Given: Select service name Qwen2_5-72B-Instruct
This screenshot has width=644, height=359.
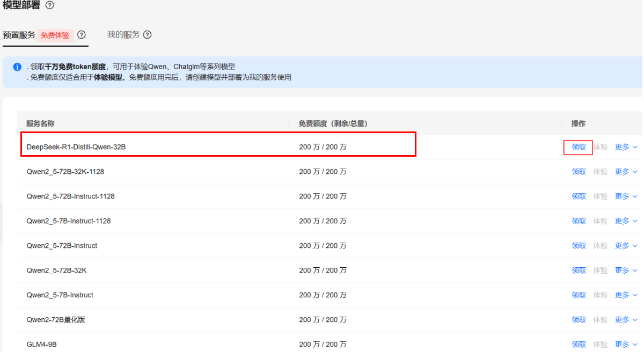Looking at the screenshot, I should 62,246.
